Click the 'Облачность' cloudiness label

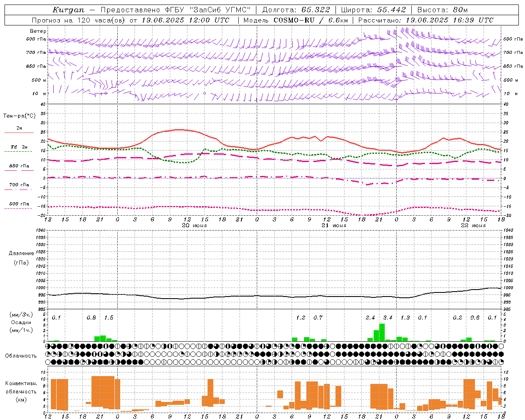pyautogui.click(x=21, y=356)
